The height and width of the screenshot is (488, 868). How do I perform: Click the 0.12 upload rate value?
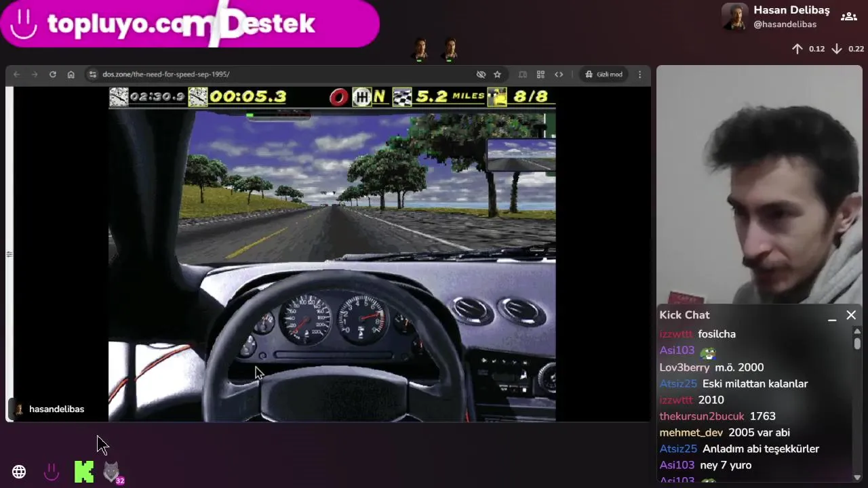coord(816,49)
